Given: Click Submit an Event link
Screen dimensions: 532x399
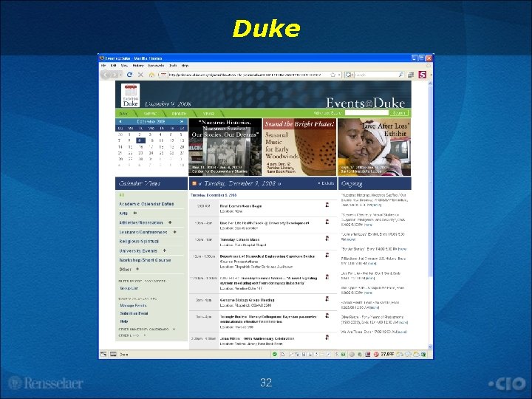Looking at the screenshot, I should [134, 313].
